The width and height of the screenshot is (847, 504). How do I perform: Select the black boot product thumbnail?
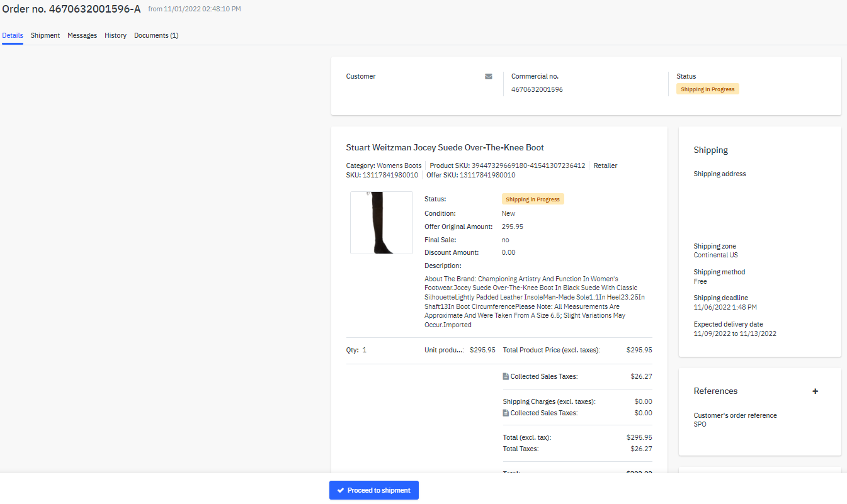click(x=382, y=223)
